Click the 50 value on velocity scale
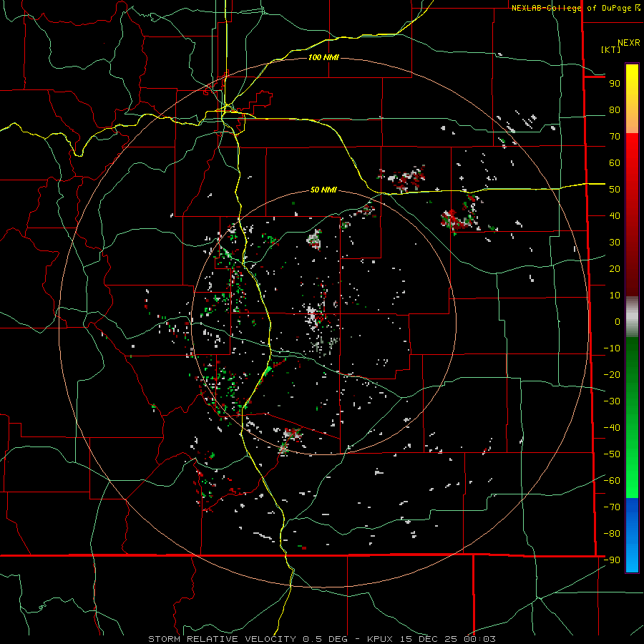Image resolution: width=644 pixels, height=644 pixels. [x=615, y=190]
